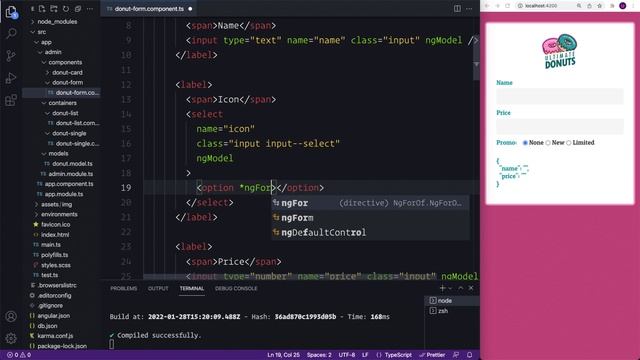640x360 pixels.
Task: Open the Explorer view in activity bar
Action: [x=11, y=12]
